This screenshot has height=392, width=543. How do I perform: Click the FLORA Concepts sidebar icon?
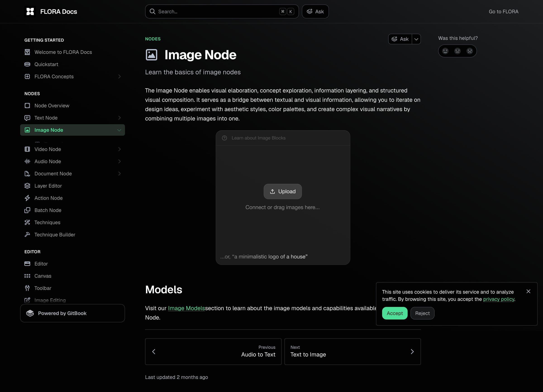27,76
